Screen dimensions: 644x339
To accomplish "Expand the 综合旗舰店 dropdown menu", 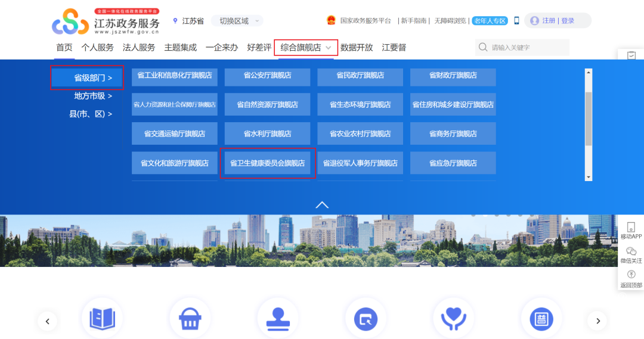I will pyautogui.click(x=305, y=48).
